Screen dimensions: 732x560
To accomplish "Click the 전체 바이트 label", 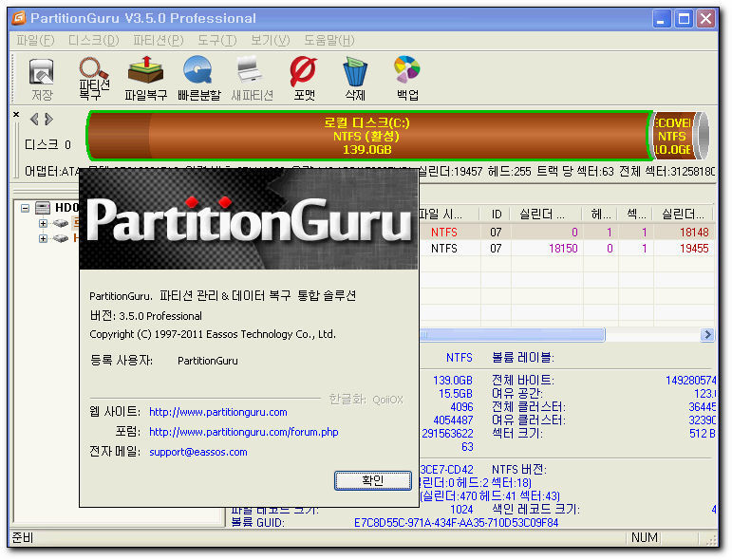I will [523, 381].
